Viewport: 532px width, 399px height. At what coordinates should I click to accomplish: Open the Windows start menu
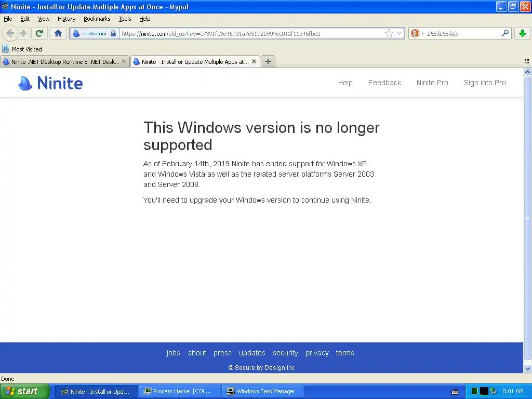point(25,391)
